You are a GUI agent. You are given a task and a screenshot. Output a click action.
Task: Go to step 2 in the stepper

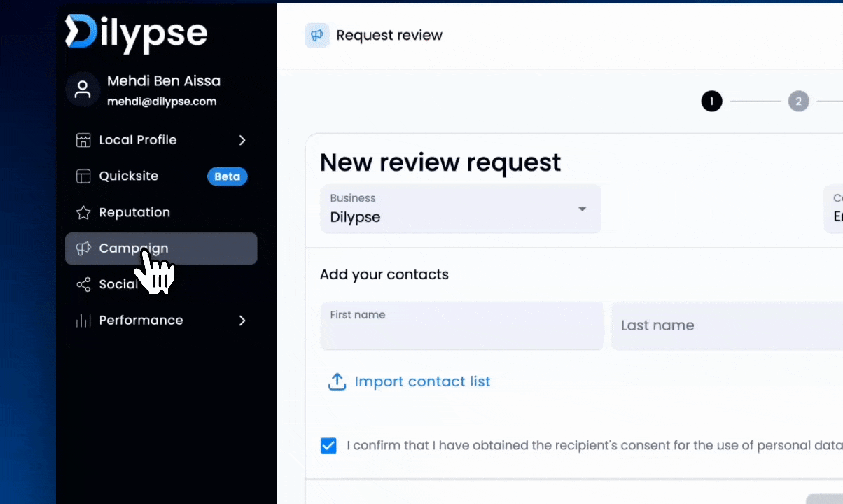[x=798, y=101]
